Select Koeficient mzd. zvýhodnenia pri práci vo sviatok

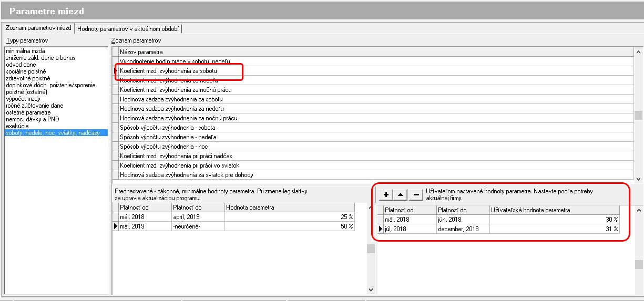tap(376, 165)
